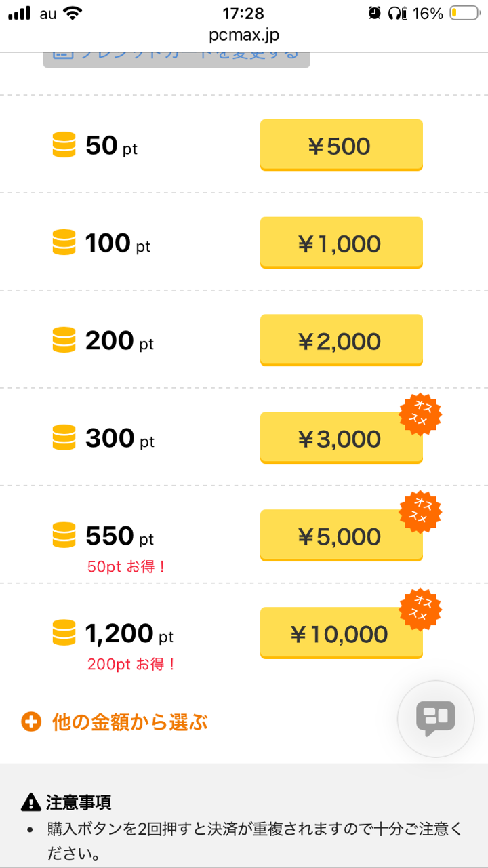Tap the オススメ badge on ¥3,000
The width and height of the screenshot is (488, 868).
coord(420,413)
